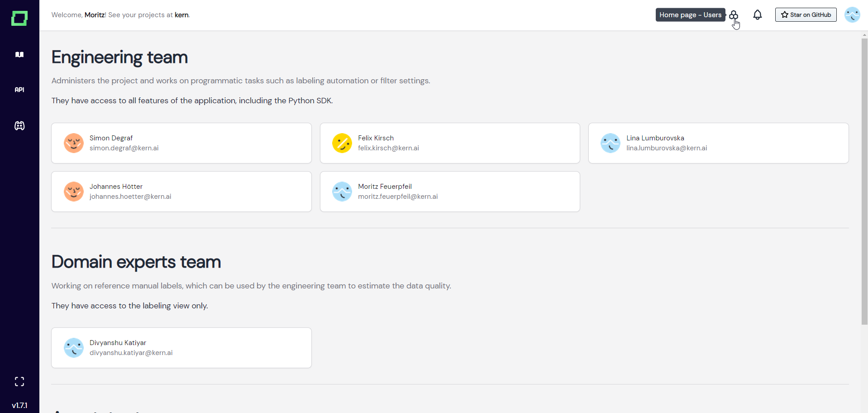Viewport: 868px width, 413px height.
Task: Select Johannes Hötter user card
Action: (x=181, y=192)
